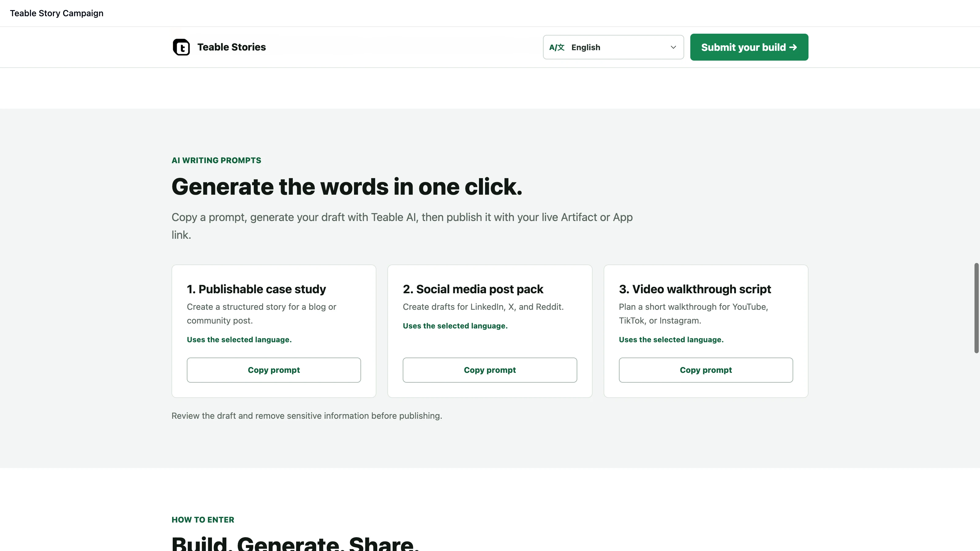Click the 'Review the draft and remove sensitive information' note
Image resolution: width=980 pixels, height=551 pixels.
[x=307, y=416]
